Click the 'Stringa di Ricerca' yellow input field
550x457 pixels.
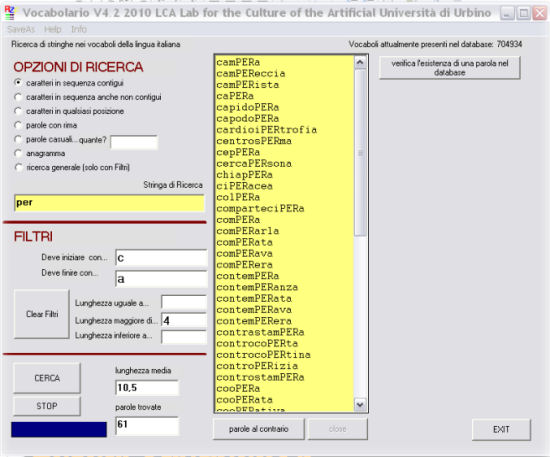pyautogui.click(x=109, y=203)
